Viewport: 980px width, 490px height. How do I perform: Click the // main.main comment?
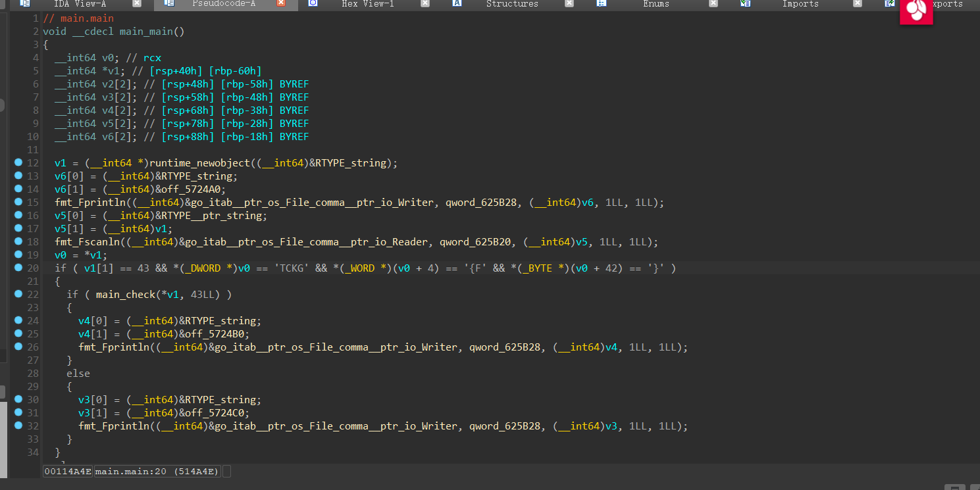tap(78, 18)
